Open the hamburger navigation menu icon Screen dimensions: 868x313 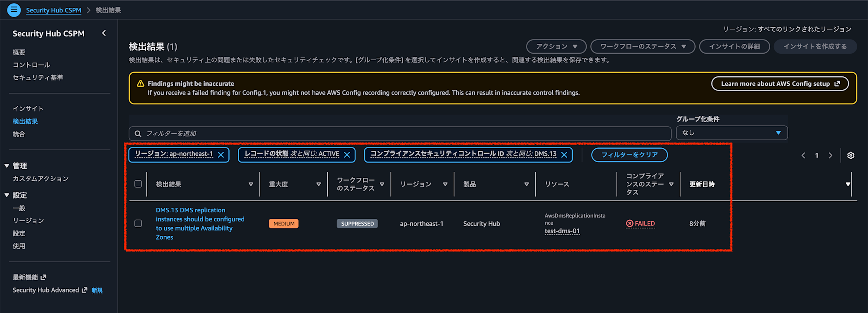pos(14,10)
